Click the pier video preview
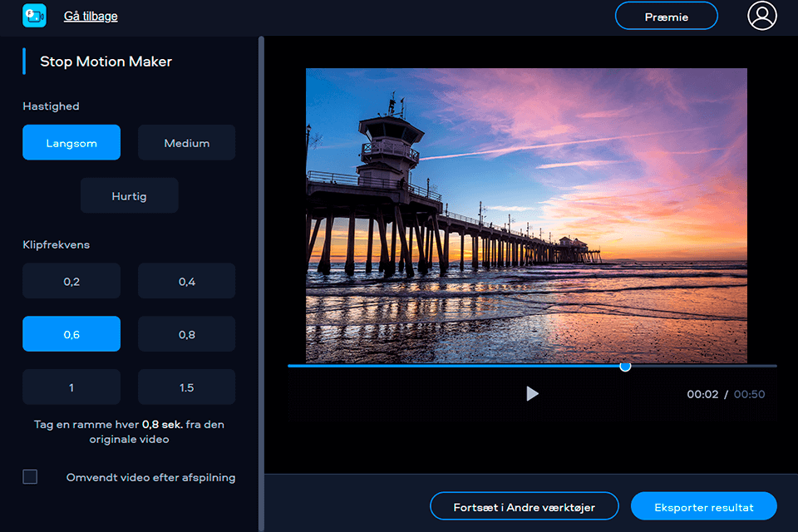Image resolution: width=798 pixels, height=532 pixels. pos(525,214)
